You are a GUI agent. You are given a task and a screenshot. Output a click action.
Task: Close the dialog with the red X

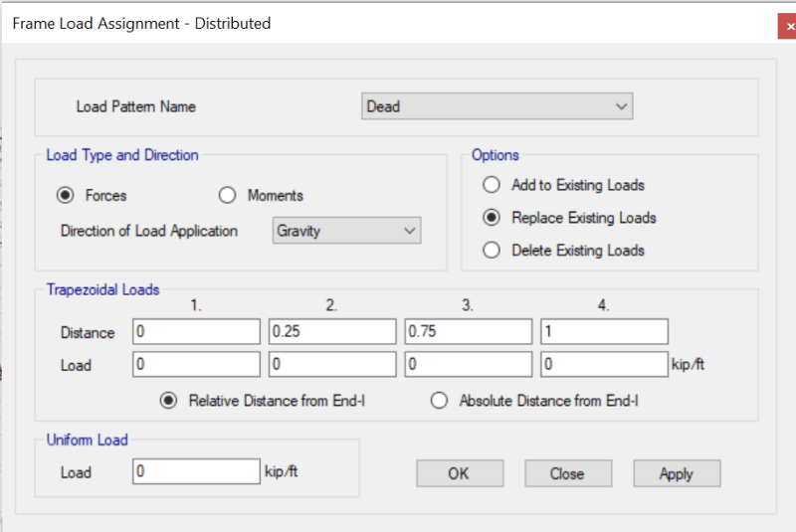point(788,27)
